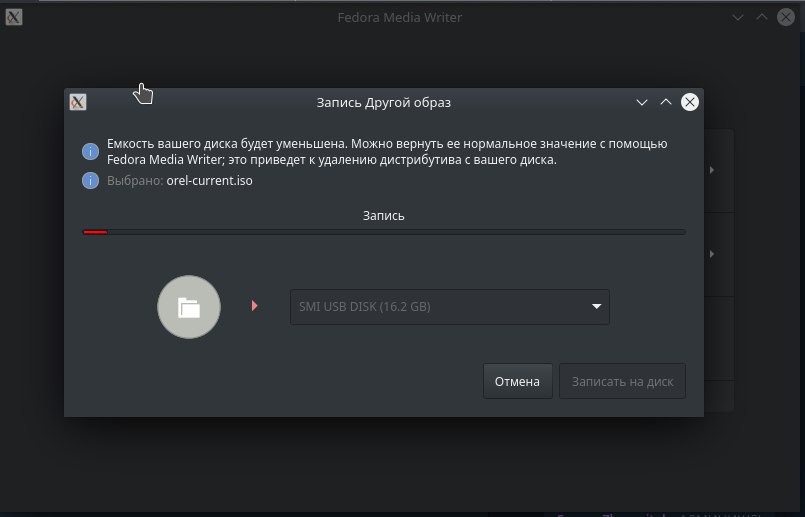Click the info icon beside the capacity warning
805x517 pixels.
(90, 151)
